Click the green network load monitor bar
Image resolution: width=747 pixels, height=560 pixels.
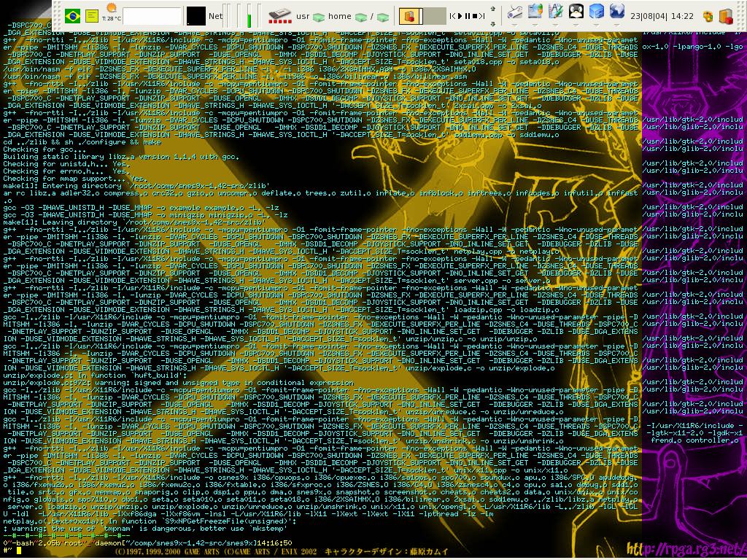click(248, 16)
